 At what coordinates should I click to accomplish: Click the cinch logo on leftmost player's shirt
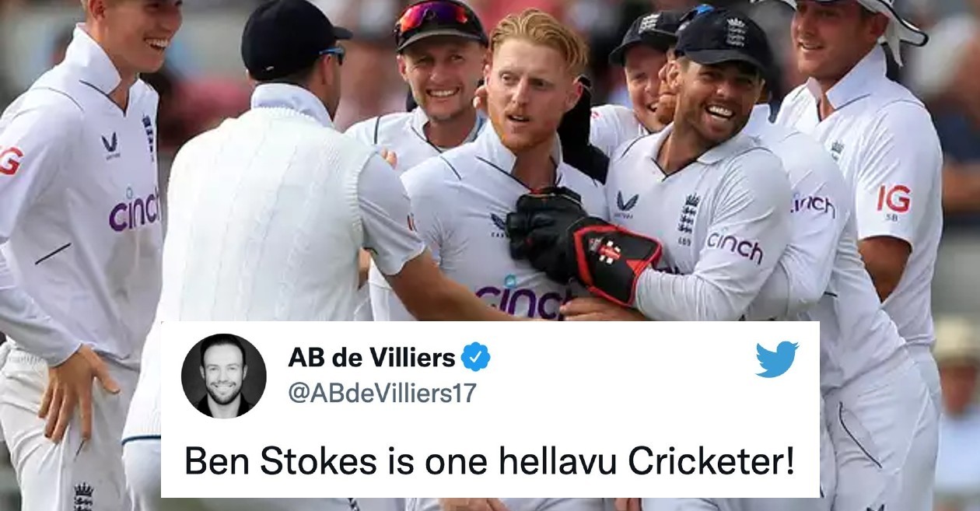pos(135,209)
